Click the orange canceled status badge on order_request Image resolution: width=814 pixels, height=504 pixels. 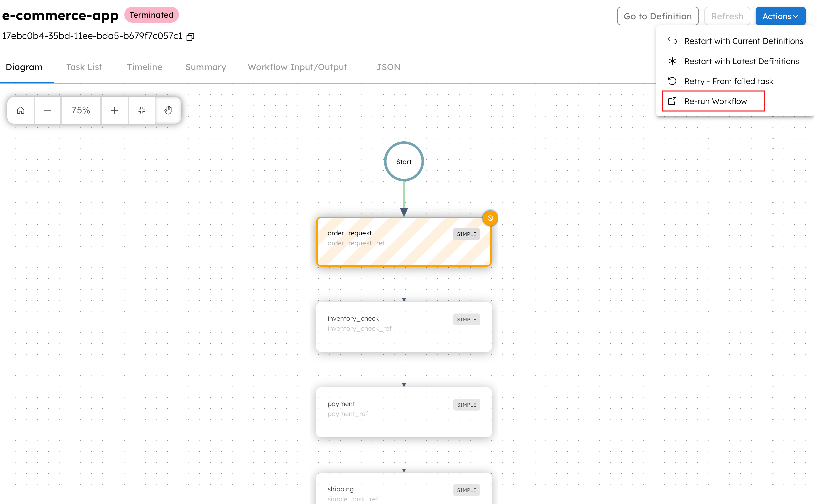(x=490, y=218)
